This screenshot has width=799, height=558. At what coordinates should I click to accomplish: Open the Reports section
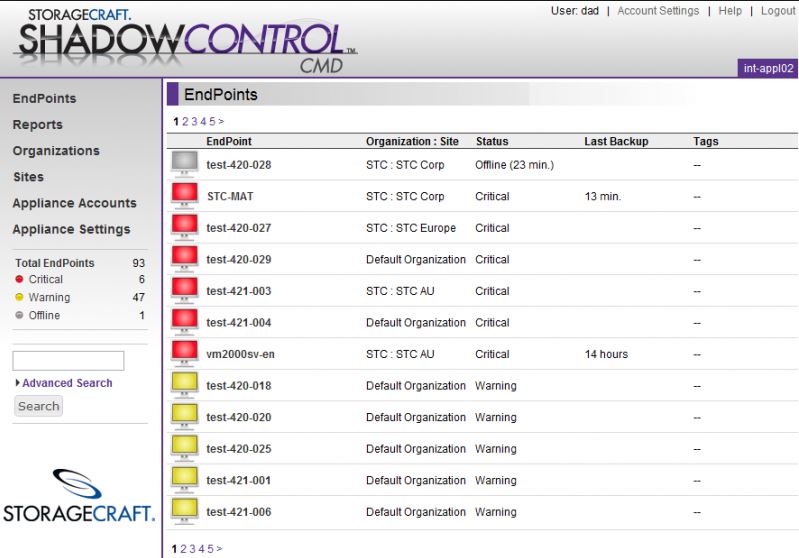point(38,124)
